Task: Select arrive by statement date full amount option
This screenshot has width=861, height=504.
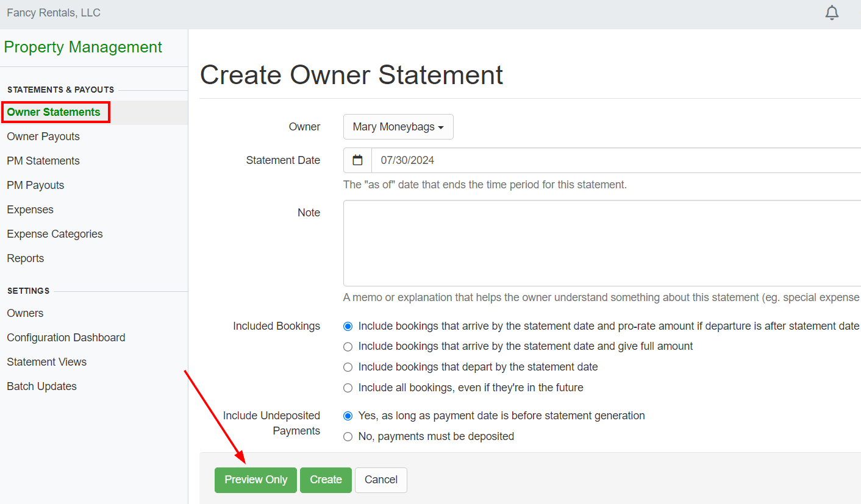Action: coord(348,347)
